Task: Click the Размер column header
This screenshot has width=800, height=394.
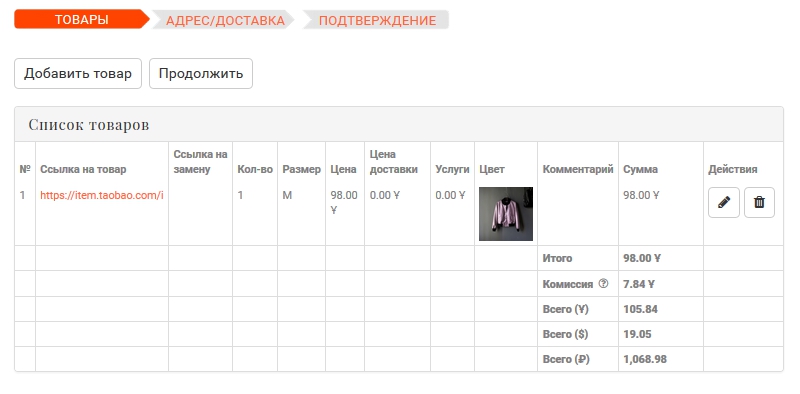Action: tap(302, 169)
